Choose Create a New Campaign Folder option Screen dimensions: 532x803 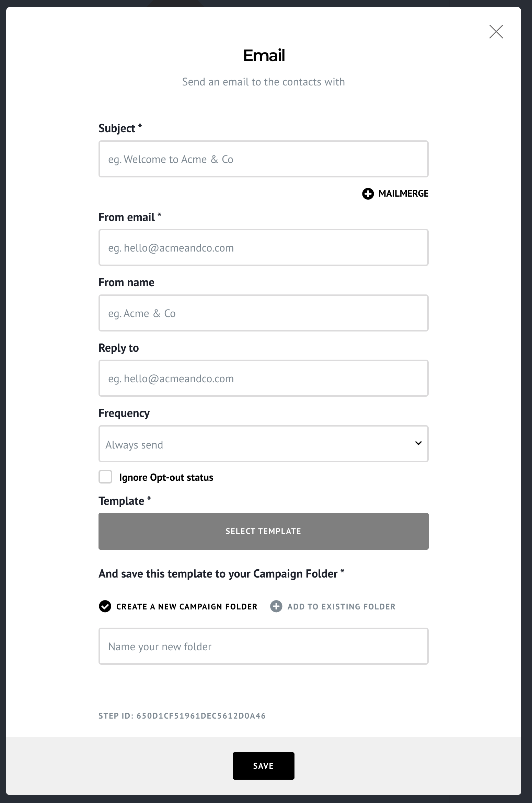[178, 606]
